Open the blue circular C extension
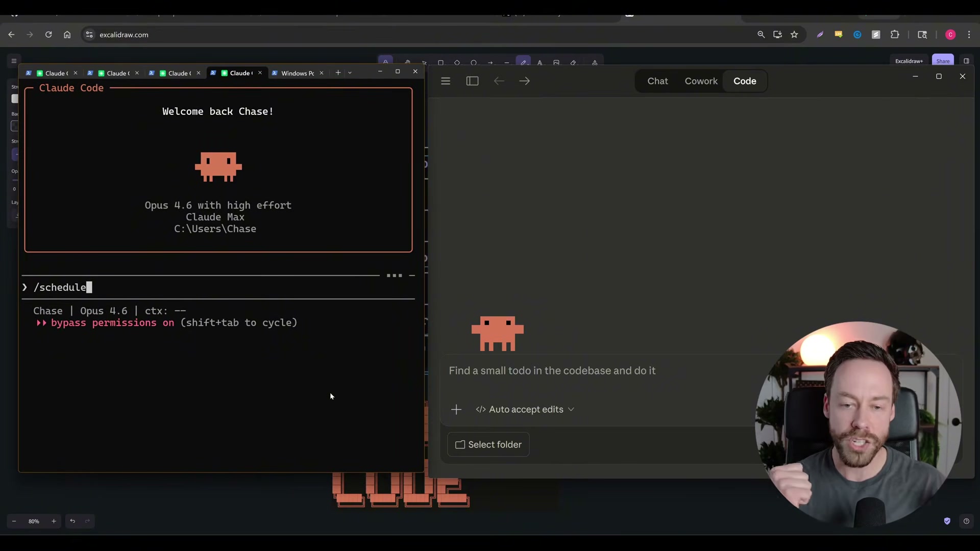The image size is (980, 551). click(857, 35)
